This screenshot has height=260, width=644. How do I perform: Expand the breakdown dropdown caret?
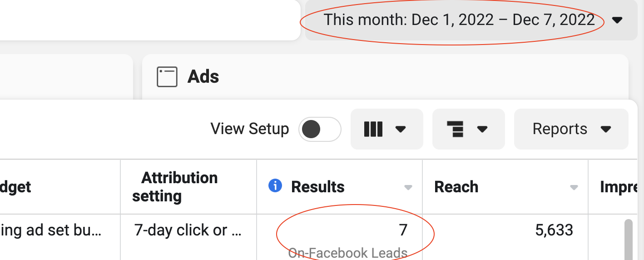(482, 129)
